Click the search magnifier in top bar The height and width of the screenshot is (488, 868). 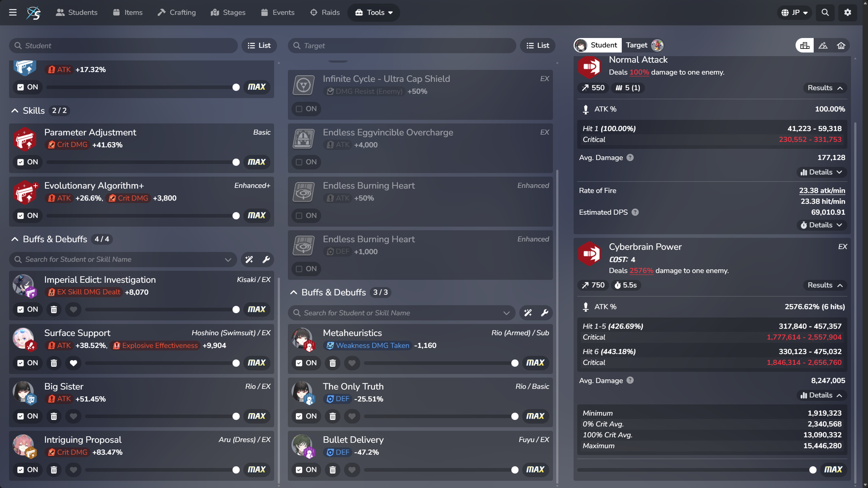coord(825,13)
